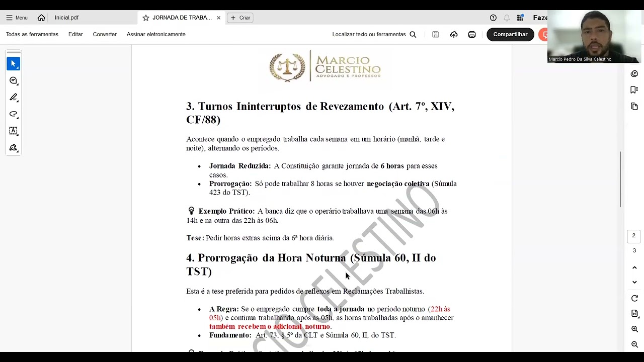Click the cloud upload icon
This screenshot has height=362, width=644.
tap(454, 34)
